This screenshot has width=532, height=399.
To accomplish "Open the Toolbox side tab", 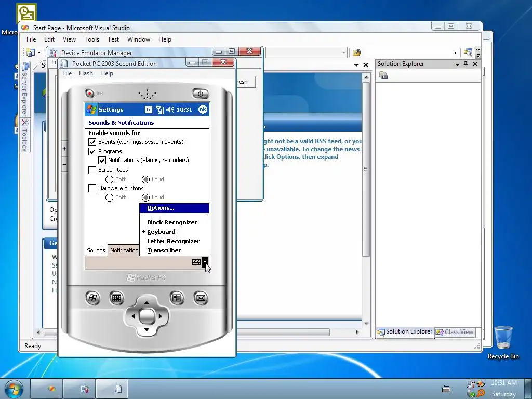I will coord(25,136).
